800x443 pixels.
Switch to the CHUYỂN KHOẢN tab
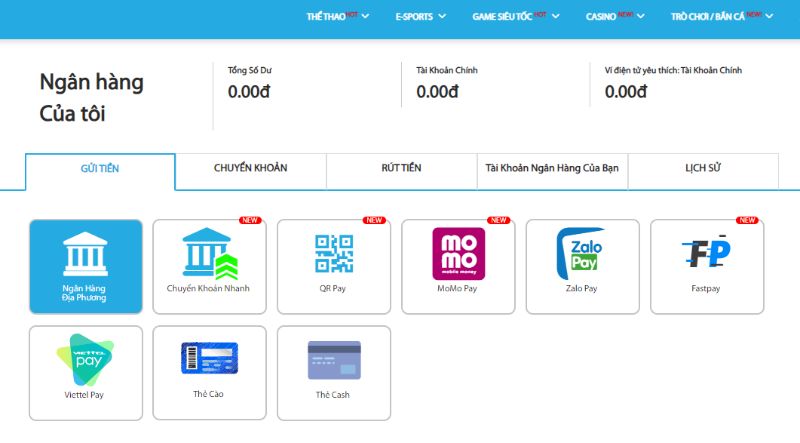point(251,171)
